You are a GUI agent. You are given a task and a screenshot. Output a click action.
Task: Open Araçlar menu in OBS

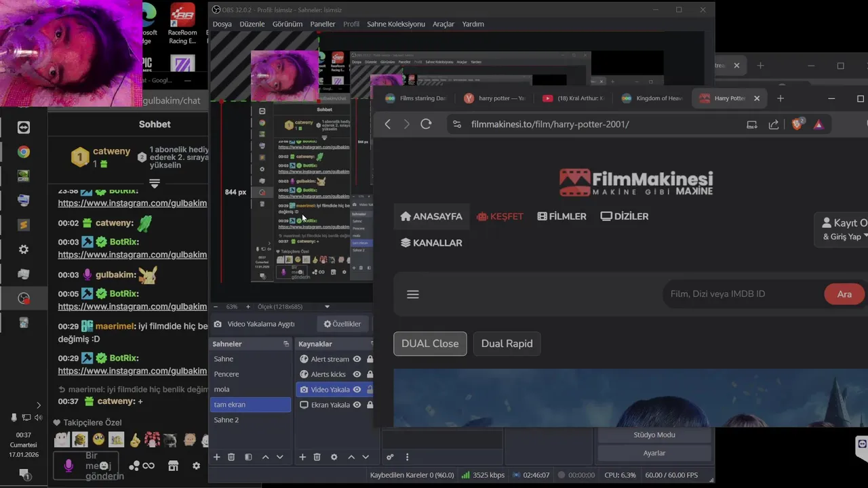443,24
